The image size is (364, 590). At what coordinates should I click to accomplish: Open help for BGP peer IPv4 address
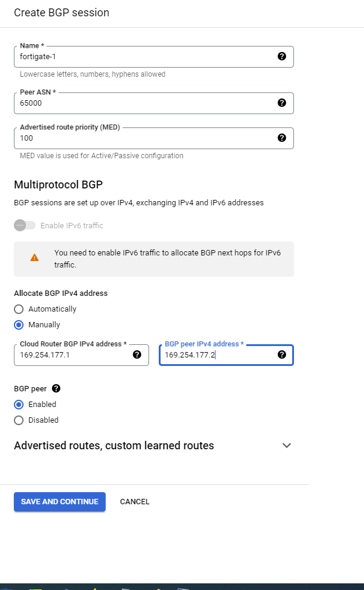click(x=281, y=354)
